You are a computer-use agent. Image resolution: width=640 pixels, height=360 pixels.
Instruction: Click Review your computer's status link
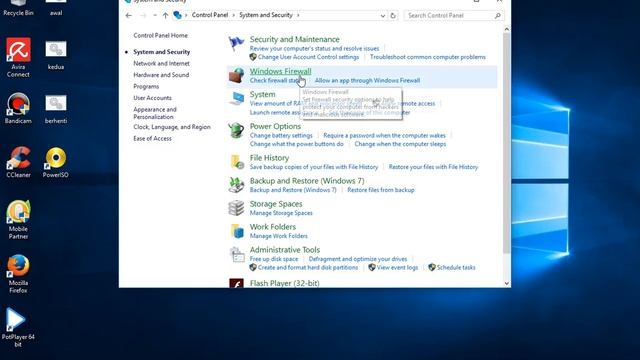click(314, 49)
